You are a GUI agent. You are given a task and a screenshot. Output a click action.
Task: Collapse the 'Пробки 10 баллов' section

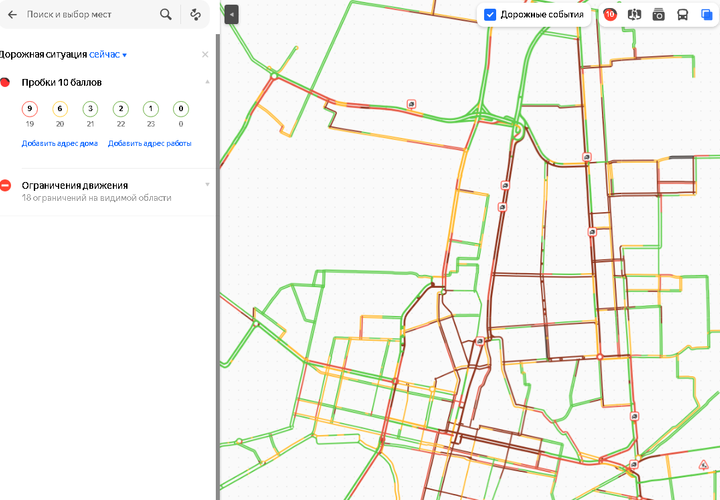tap(206, 81)
